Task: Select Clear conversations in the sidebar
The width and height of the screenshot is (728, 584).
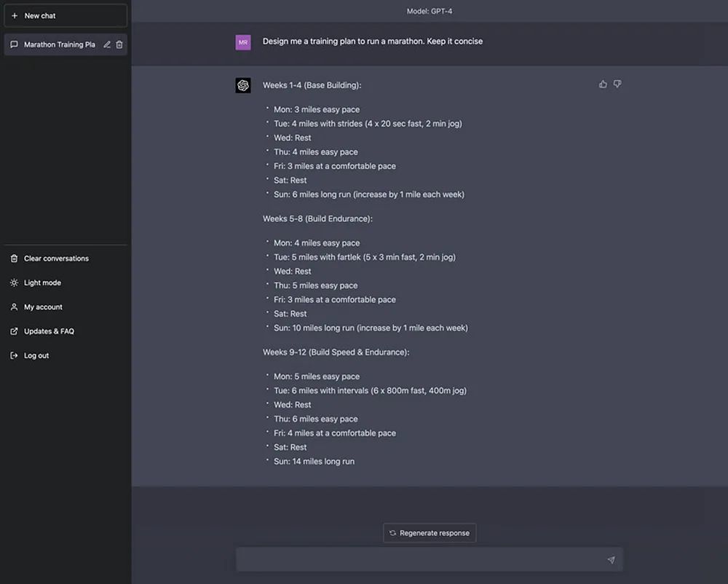Action: coord(56,259)
